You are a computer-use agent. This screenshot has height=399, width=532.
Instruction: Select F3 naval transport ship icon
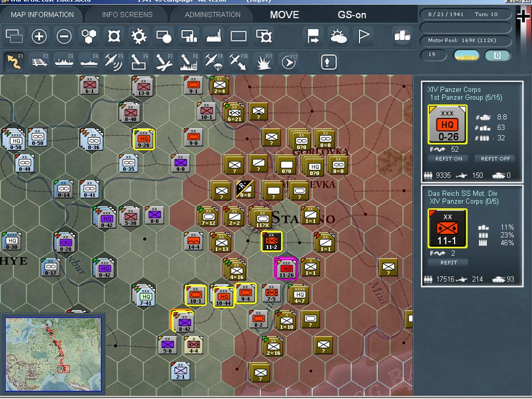click(x=64, y=62)
